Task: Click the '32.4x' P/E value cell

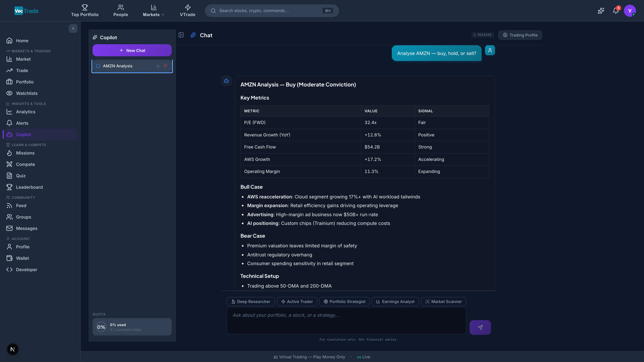Action: (388, 122)
